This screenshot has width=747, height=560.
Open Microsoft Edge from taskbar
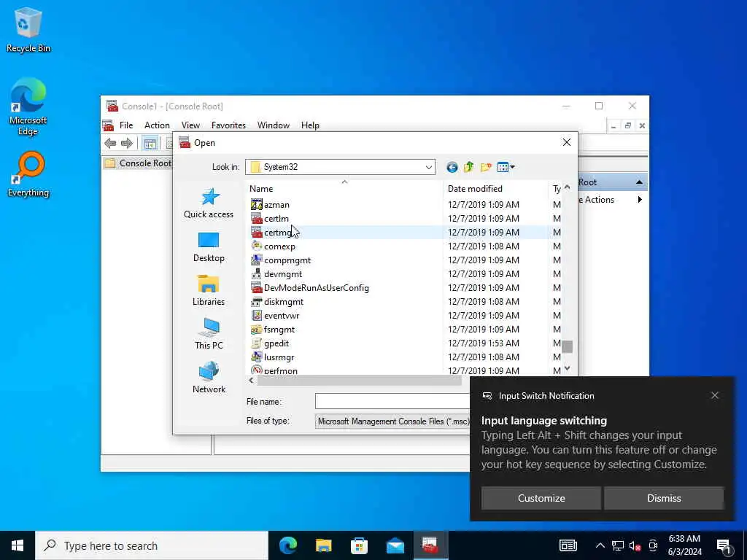tap(287, 545)
